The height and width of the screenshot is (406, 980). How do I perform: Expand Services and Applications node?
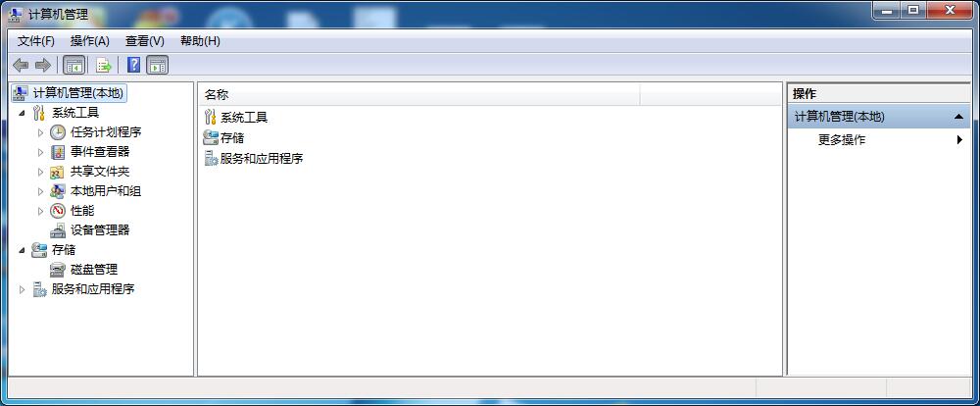point(23,289)
